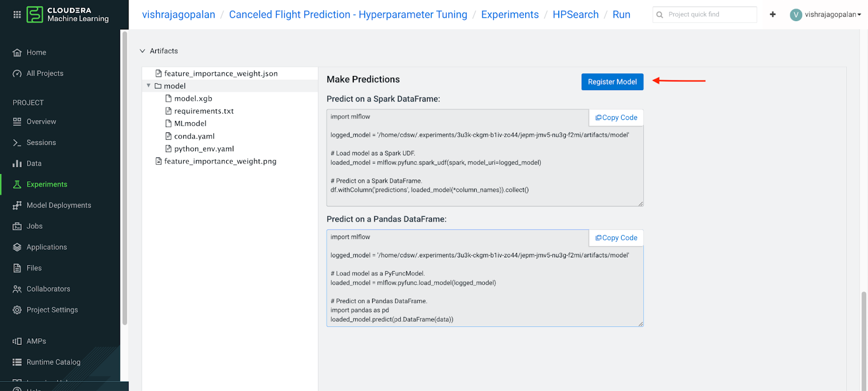This screenshot has width=868, height=391.
Task: Collapse the Artifacts section
Action: 143,51
